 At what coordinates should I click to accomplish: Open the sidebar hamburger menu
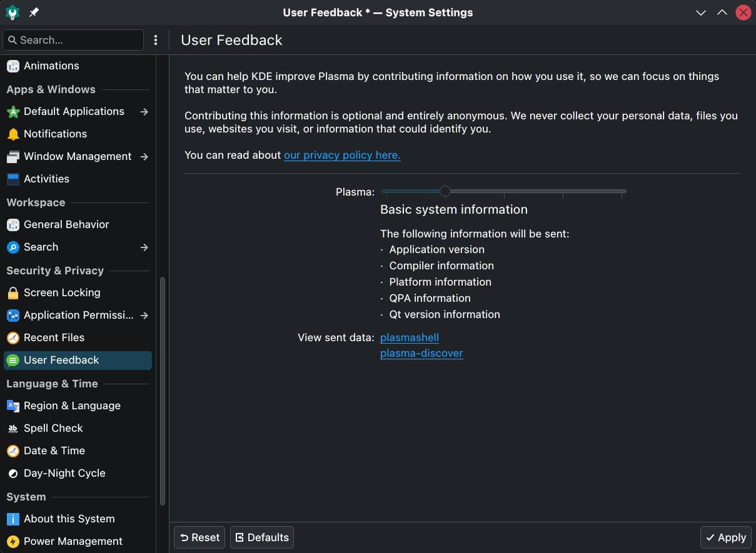point(156,40)
